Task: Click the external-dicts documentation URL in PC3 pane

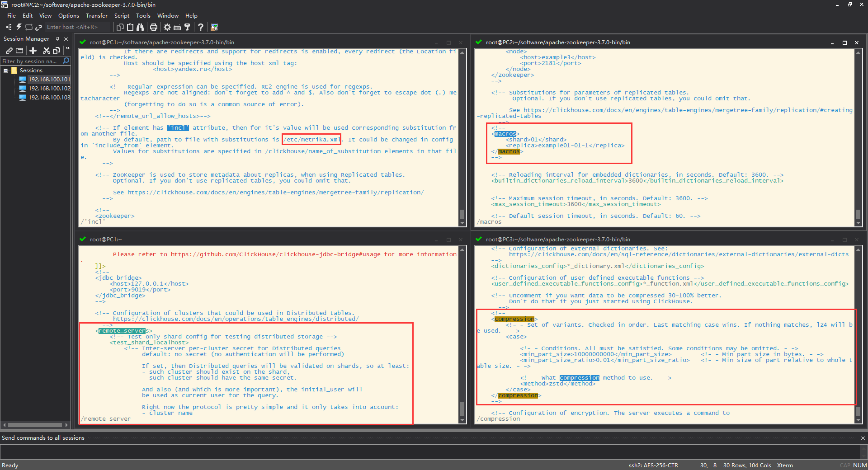Action: [679, 254]
